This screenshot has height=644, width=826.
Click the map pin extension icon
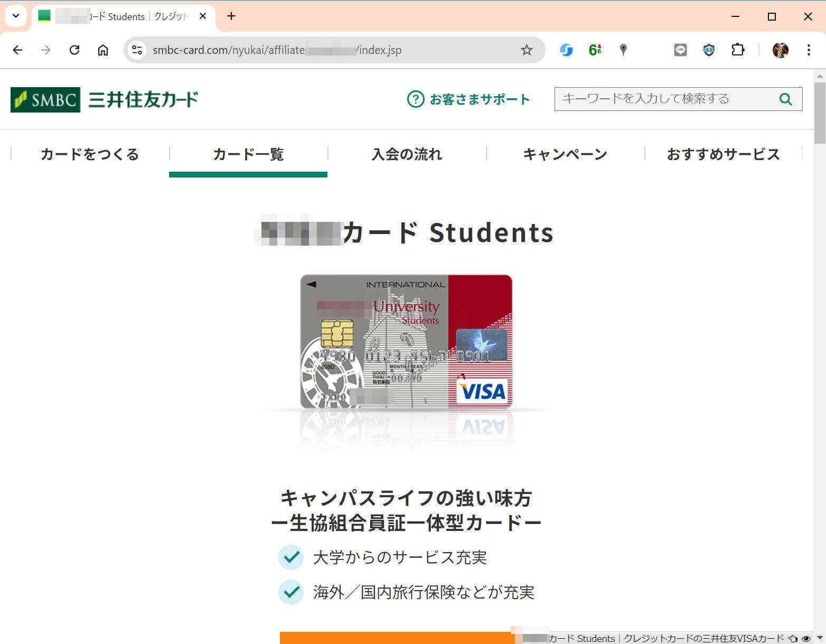tap(623, 50)
